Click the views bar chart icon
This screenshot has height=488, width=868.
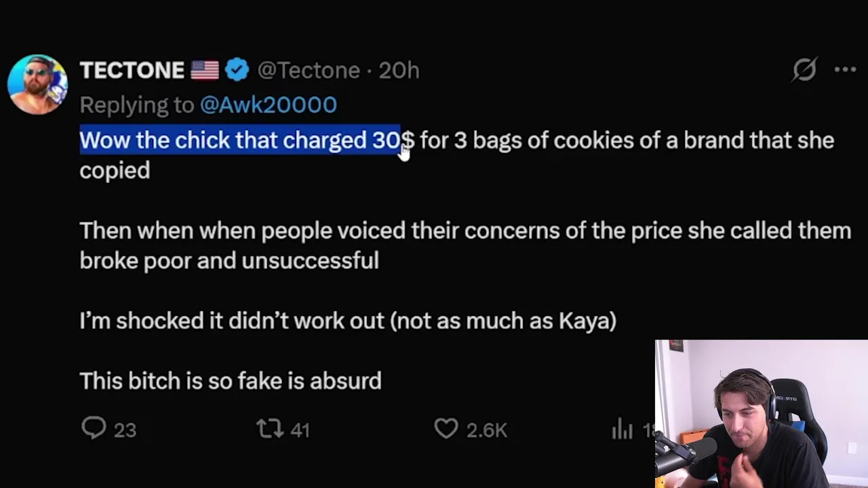tap(622, 429)
